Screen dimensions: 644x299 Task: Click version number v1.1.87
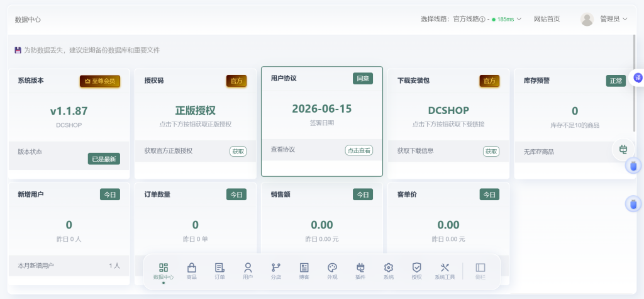69,111
